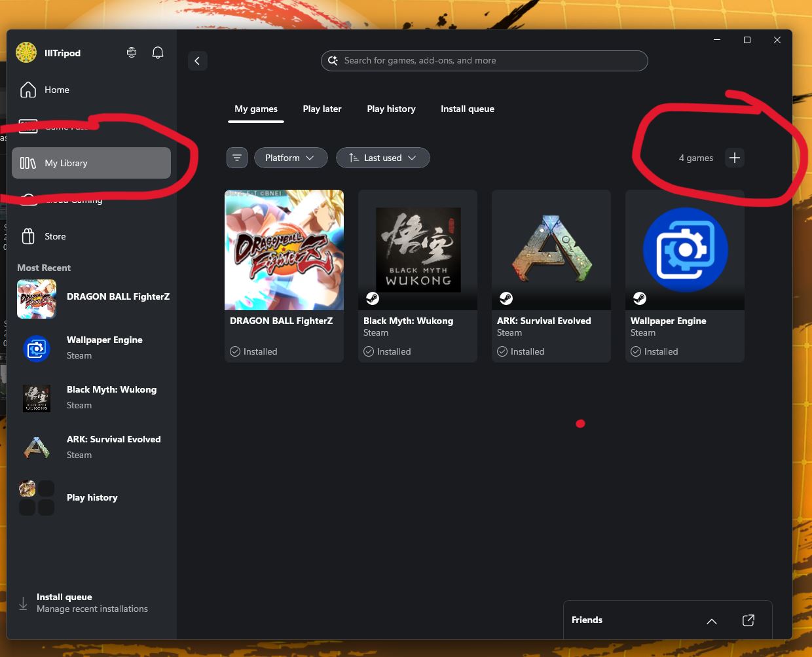
Task: Click Wallpaper Engine sidebar gear icon
Action: (37, 349)
